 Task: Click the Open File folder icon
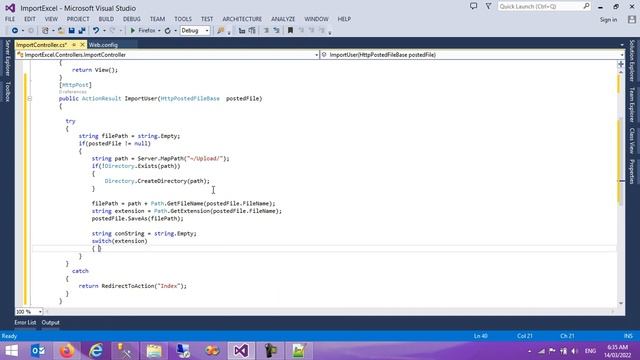[x=61, y=31]
